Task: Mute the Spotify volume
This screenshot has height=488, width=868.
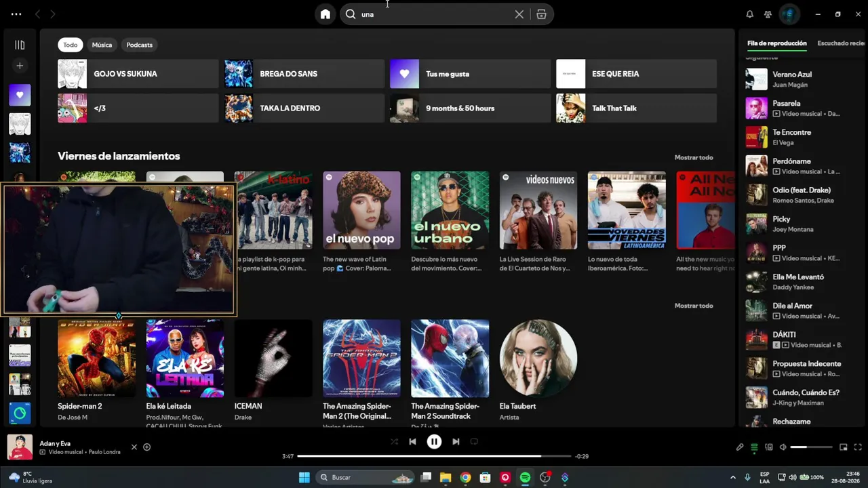Action: pyautogui.click(x=783, y=447)
